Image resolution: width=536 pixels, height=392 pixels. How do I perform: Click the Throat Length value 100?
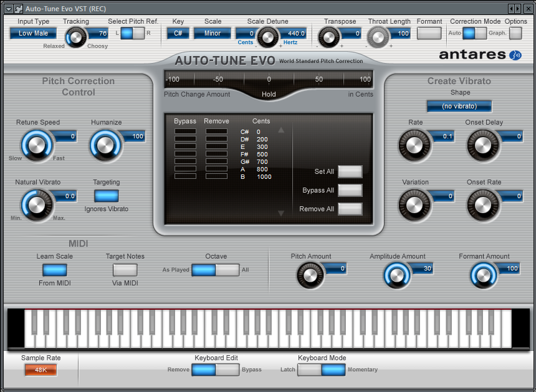[x=400, y=34]
